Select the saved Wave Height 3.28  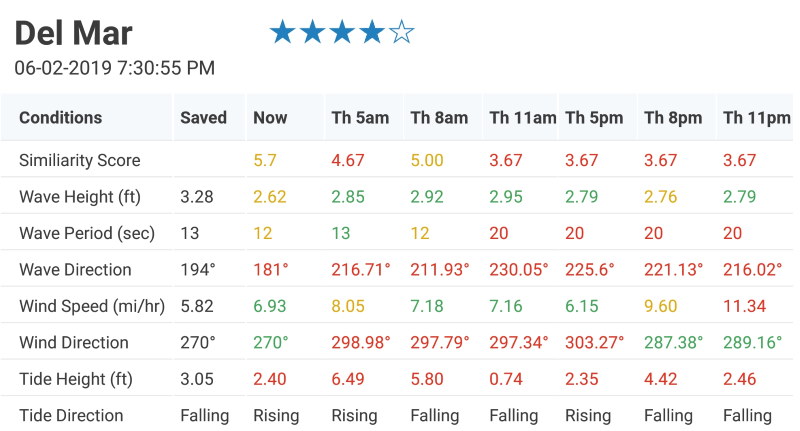coord(196,197)
